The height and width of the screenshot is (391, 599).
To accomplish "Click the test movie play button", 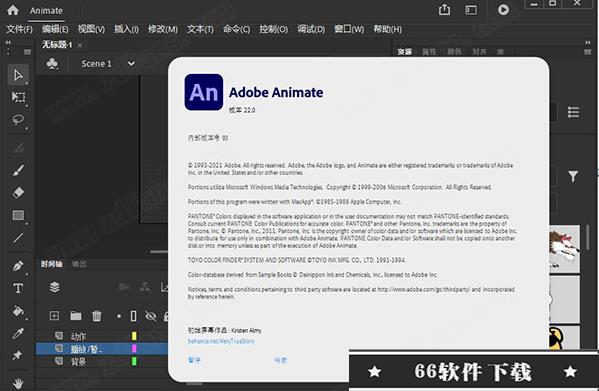I will tap(503, 10).
